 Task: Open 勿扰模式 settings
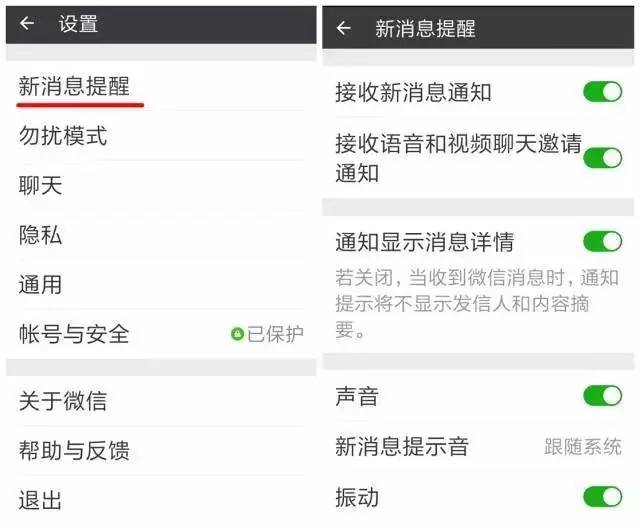161,136
